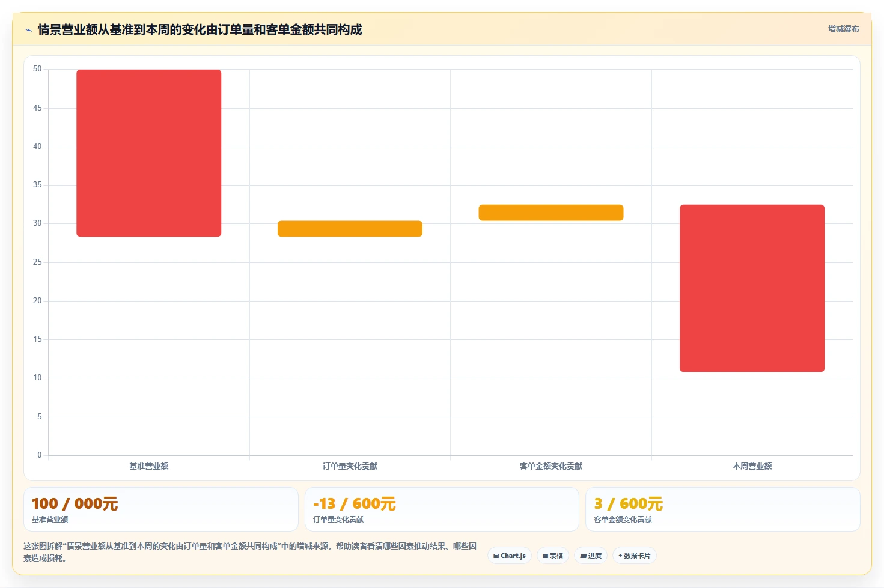Click the 本周营业额 x-axis label
Viewport: 884px width, 588px height.
(752, 466)
